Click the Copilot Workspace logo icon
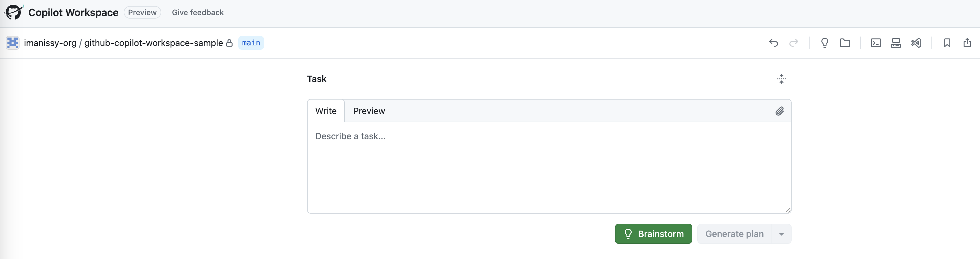 (x=14, y=12)
